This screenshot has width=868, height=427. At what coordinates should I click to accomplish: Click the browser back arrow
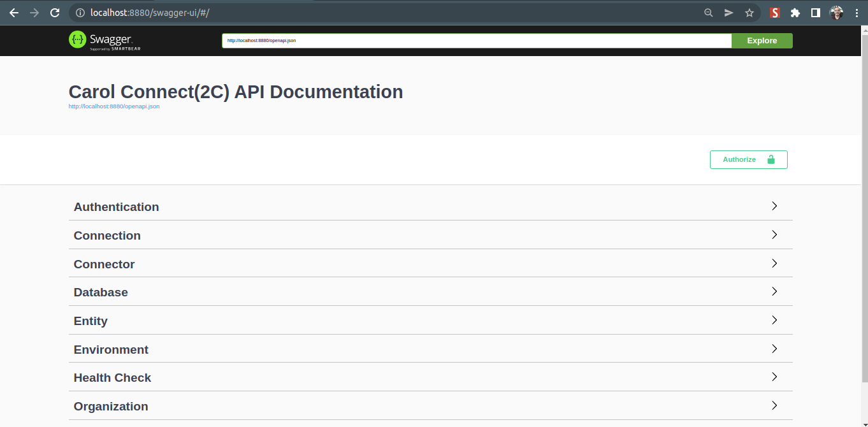pos(14,13)
